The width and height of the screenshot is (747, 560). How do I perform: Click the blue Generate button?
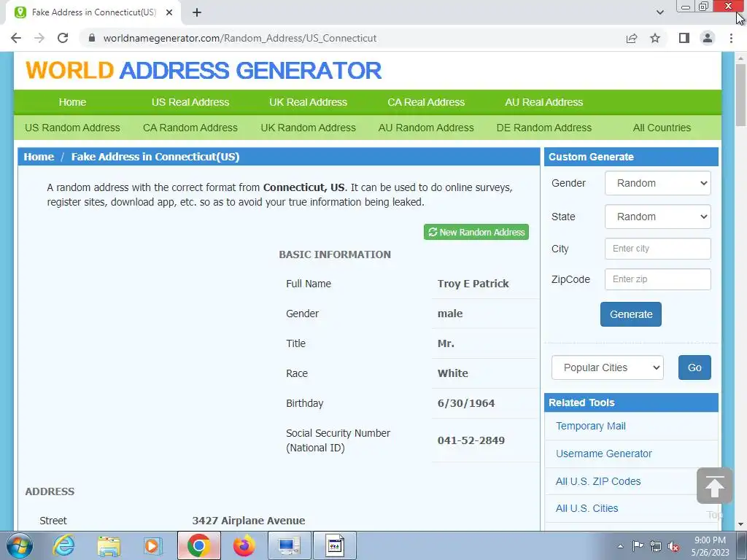point(631,314)
